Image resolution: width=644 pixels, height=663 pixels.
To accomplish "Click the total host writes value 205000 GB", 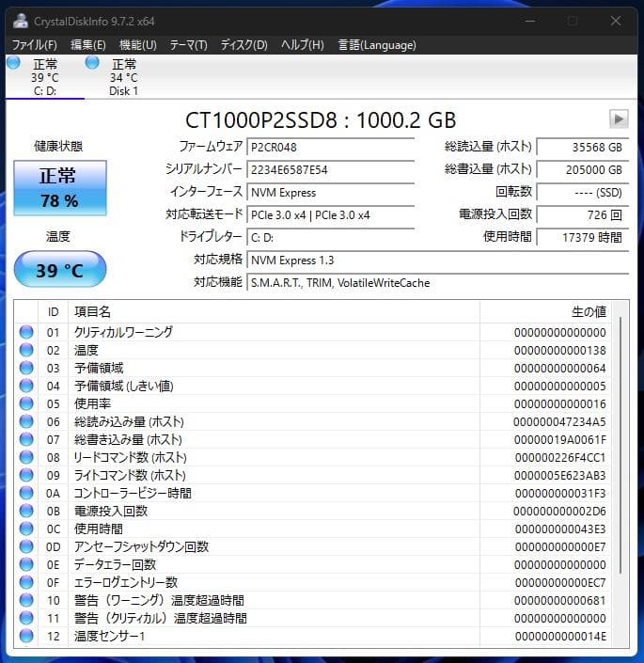I will 583,169.
